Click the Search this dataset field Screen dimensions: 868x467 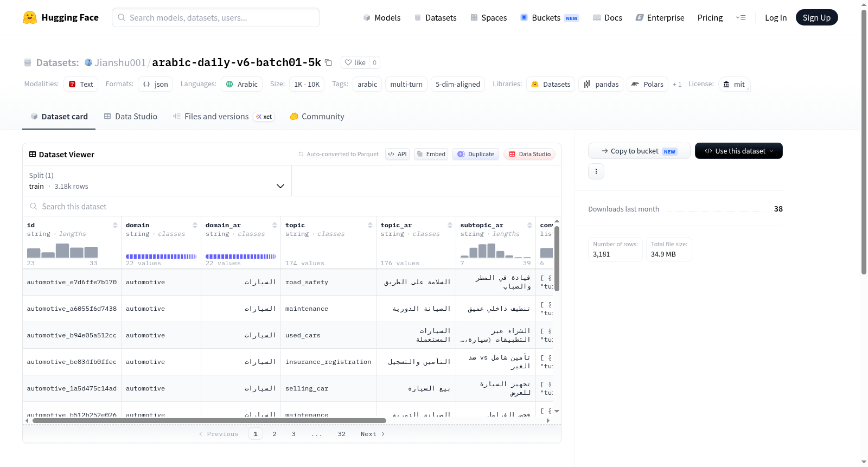[292, 207]
